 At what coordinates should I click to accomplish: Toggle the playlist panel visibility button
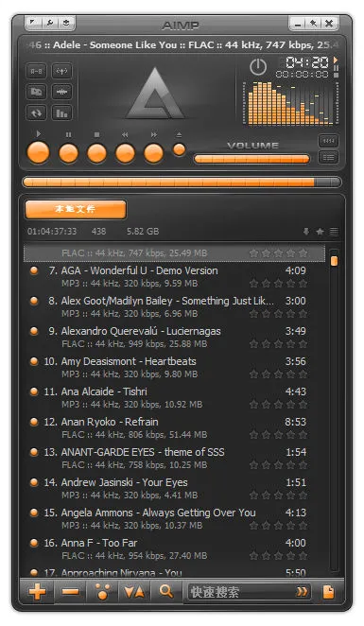328,157
